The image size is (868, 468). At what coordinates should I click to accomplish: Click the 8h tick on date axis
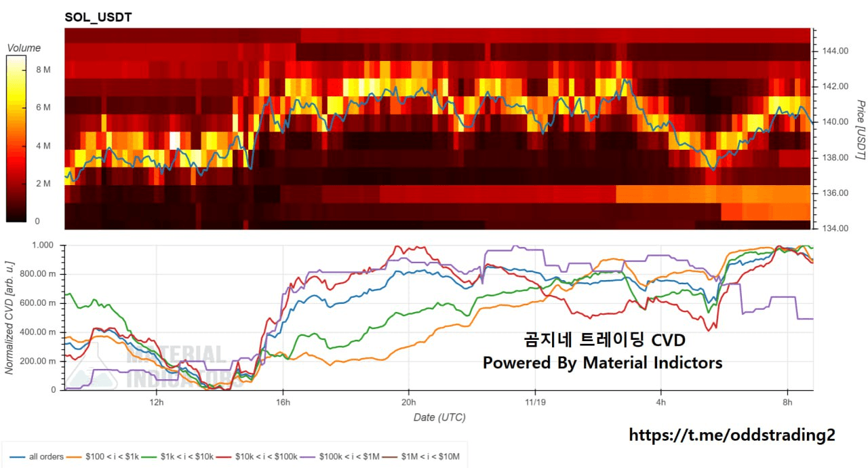pos(787,402)
